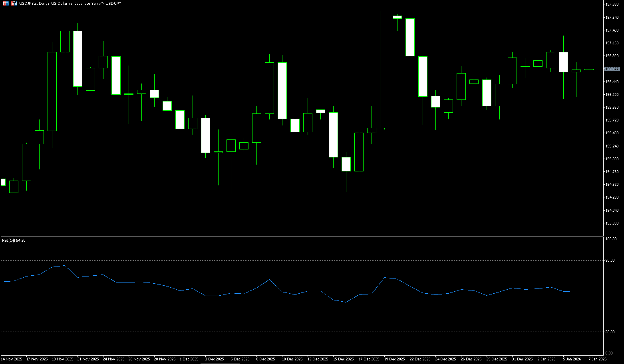Select the RSI(14) 54.30 indicator label
Image resolution: width=624 pixels, height=364 pixels.
14,241
